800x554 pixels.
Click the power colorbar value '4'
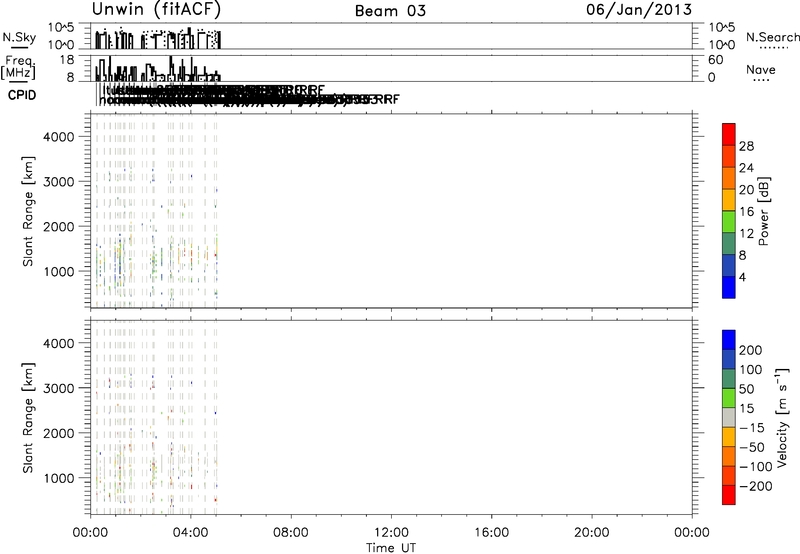[742, 277]
